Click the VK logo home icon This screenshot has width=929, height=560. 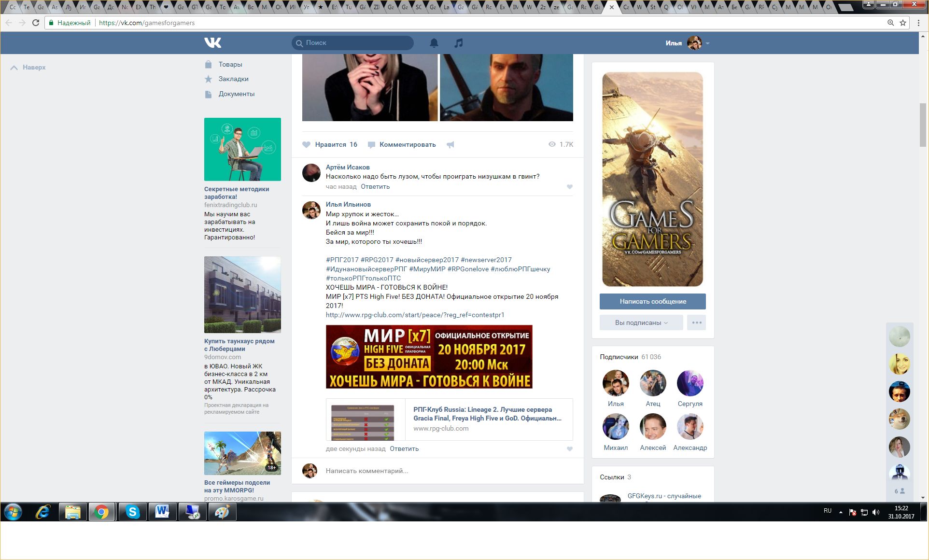pos(212,42)
